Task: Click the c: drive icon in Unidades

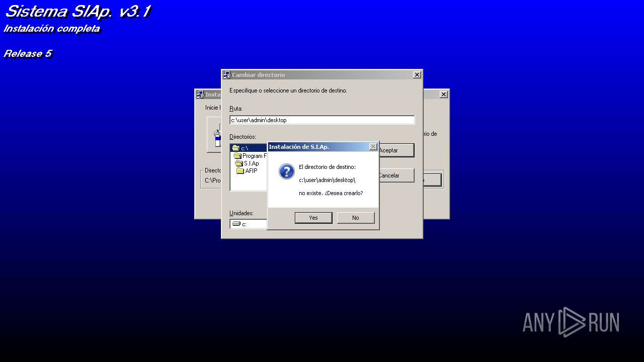Action: point(236,224)
